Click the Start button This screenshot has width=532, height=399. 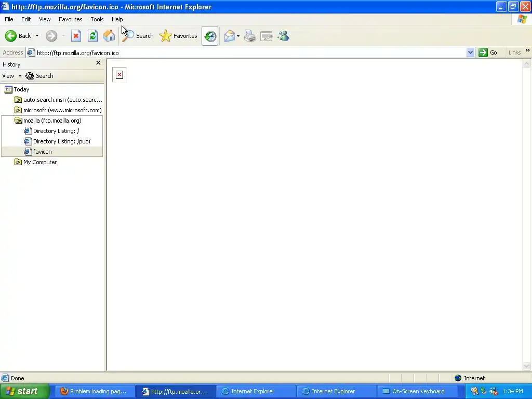point(24,392)
